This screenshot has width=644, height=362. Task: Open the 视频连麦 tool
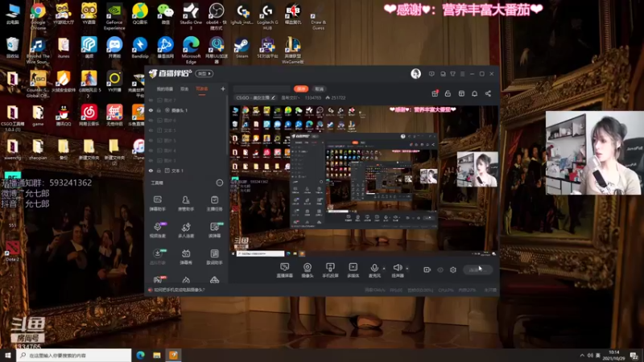tap(157, 230)
